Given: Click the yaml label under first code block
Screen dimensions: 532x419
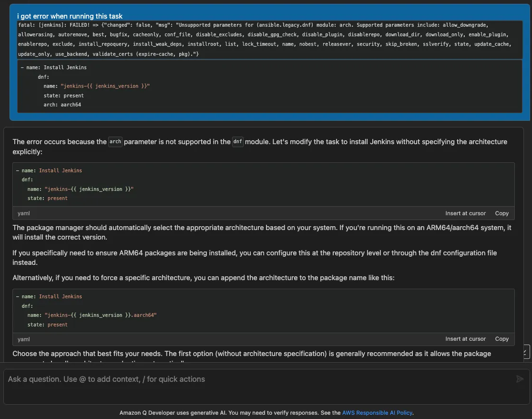Looking at the screenshot, I should click(24, 213).
